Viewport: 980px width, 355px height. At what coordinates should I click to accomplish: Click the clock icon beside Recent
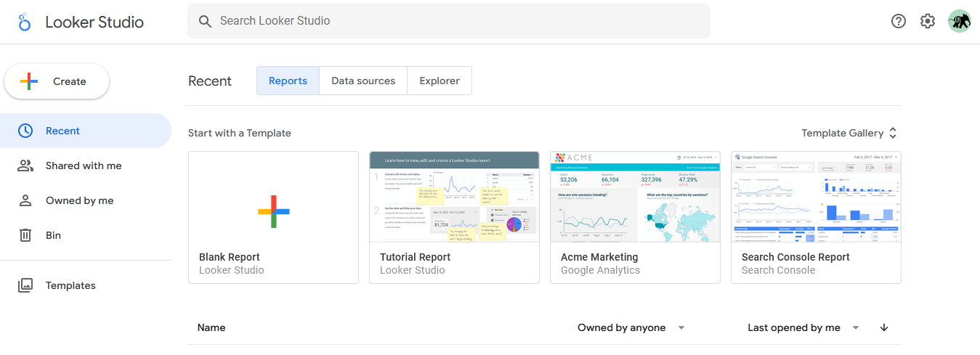(x=25, y=131)
